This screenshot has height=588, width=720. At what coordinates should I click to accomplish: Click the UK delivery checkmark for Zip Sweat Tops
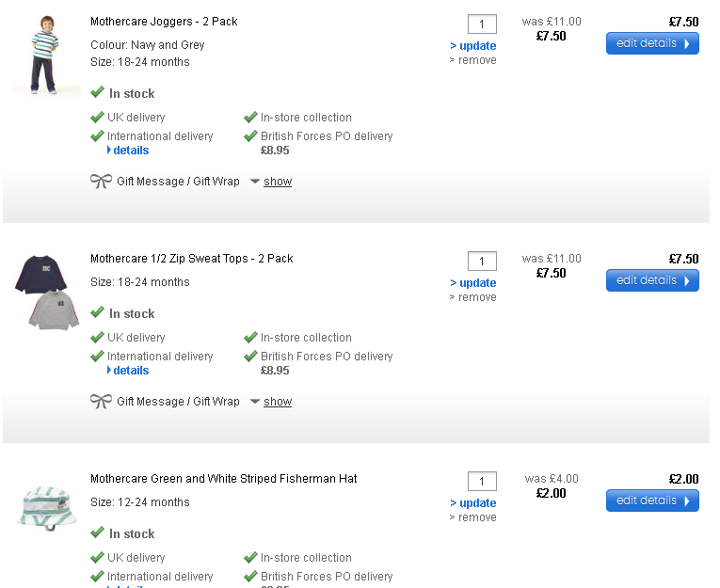coord(97,338)
